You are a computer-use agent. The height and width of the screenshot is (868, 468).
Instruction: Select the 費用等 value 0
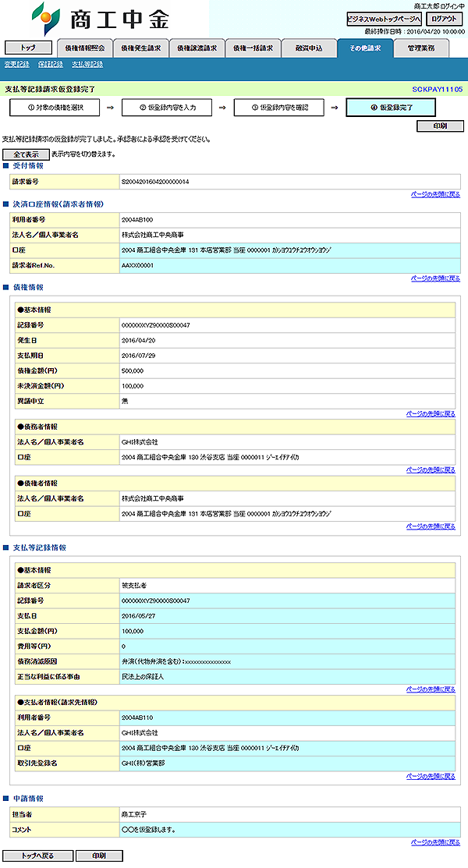tap(123, 646)
